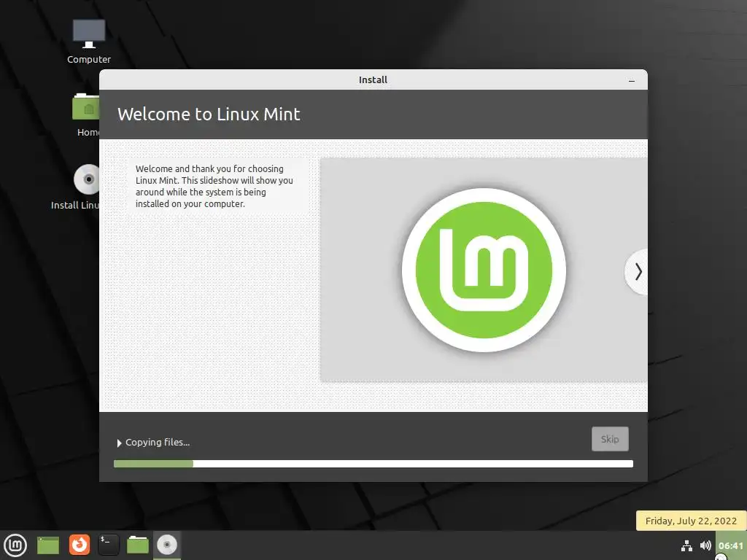Open the Linux Mint start menu
The height and width of the screenshot is (560, 747).
pos(15,545)
